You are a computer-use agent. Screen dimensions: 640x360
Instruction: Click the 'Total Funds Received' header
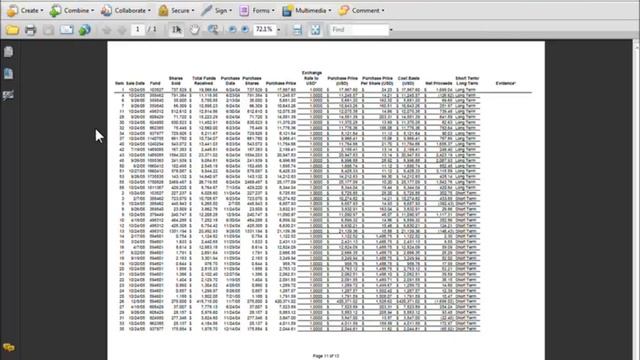(204, 80)
